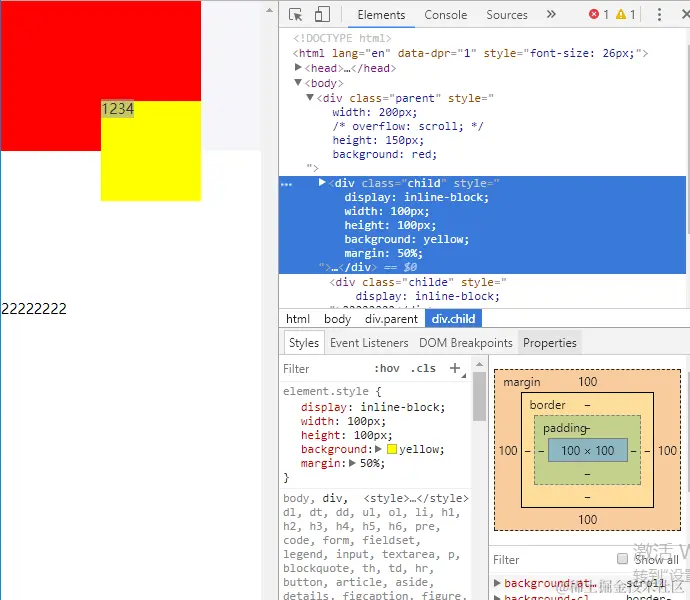This screenshot has width=690, height=600.
Task: Focus the styles Filter input field
Action: click(x=326, y=368)
